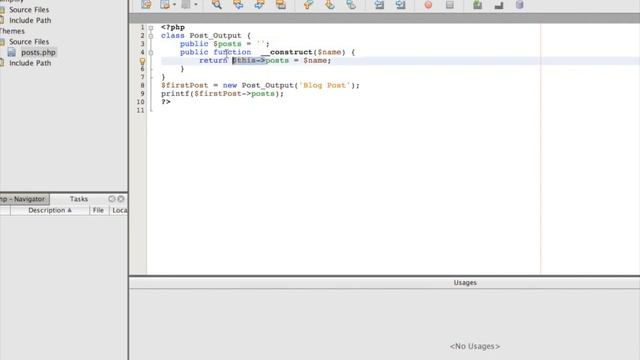Click the Last Edit toolbar icon
Viewport: 640px width, 360px height.
click(x=146, y=4)
